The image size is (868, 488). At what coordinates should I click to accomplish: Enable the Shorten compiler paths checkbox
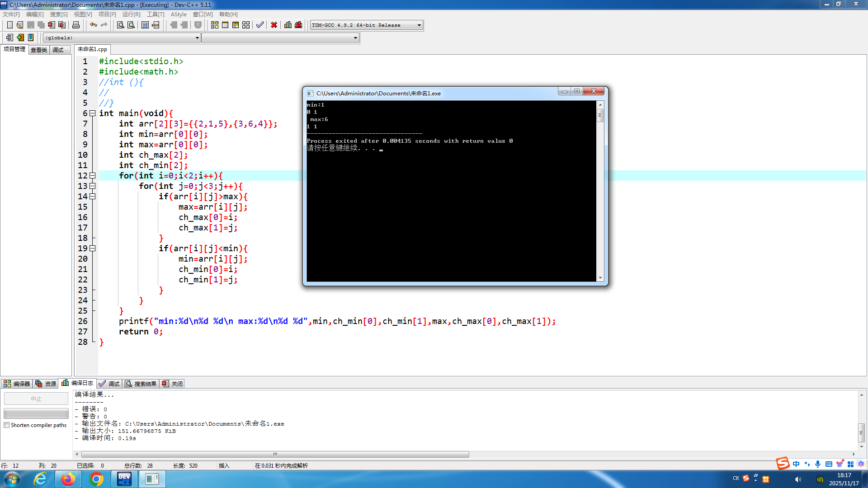(x=7, y=425)
